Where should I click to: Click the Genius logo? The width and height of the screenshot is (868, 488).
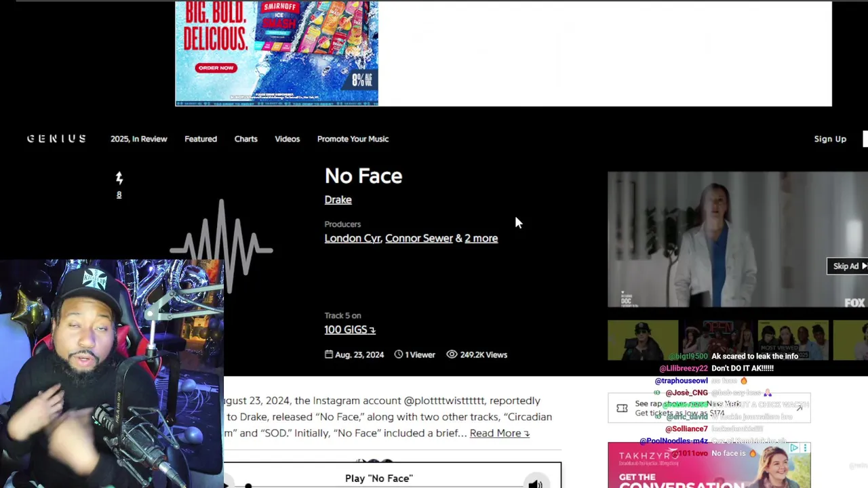[56, 139]
